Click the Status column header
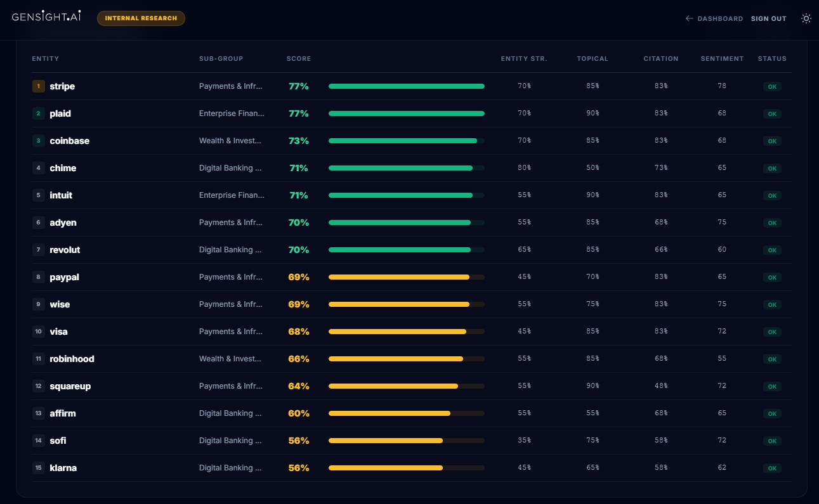Viewport: 819px width, 504px height. [x=772, y=58]
